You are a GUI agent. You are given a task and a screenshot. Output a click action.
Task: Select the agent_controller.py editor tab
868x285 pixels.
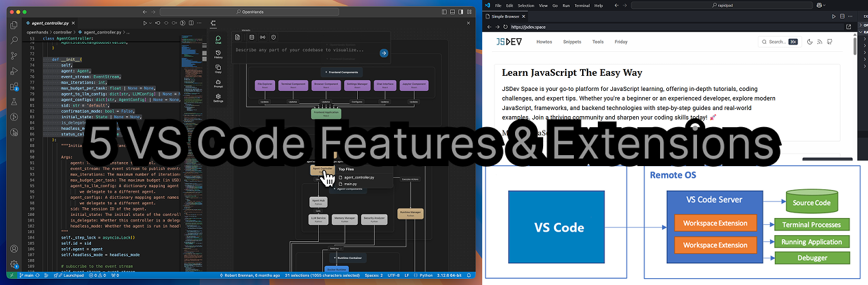(52, 23)
